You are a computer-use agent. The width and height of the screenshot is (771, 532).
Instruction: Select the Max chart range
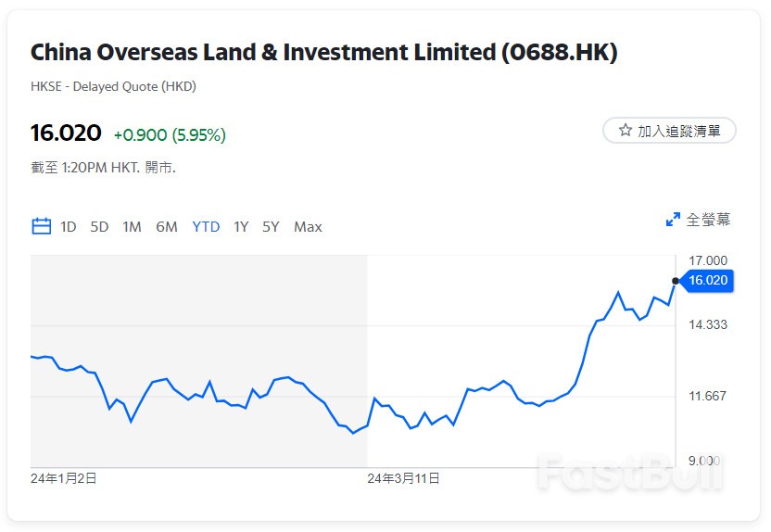tap(308, 227)
